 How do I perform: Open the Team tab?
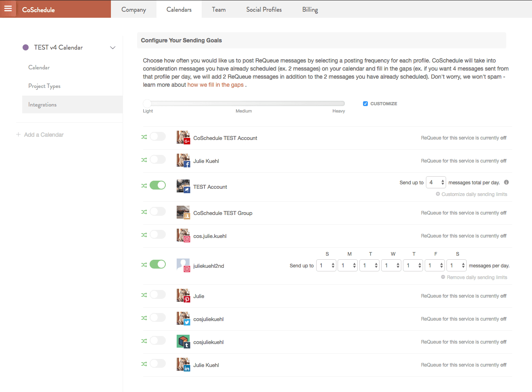tap(219, 9)
